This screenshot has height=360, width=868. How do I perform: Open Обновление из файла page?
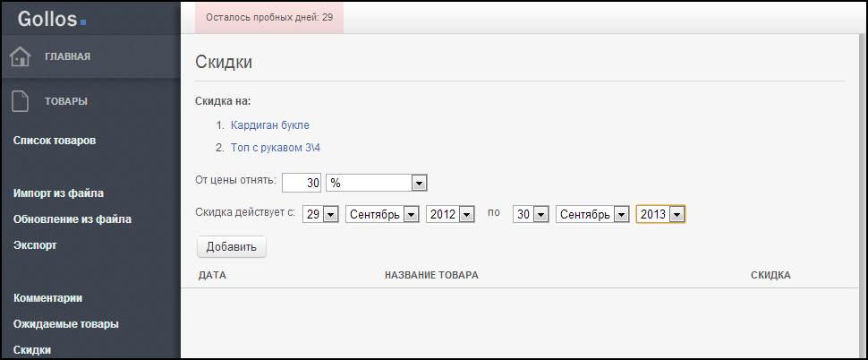[72, 219]
